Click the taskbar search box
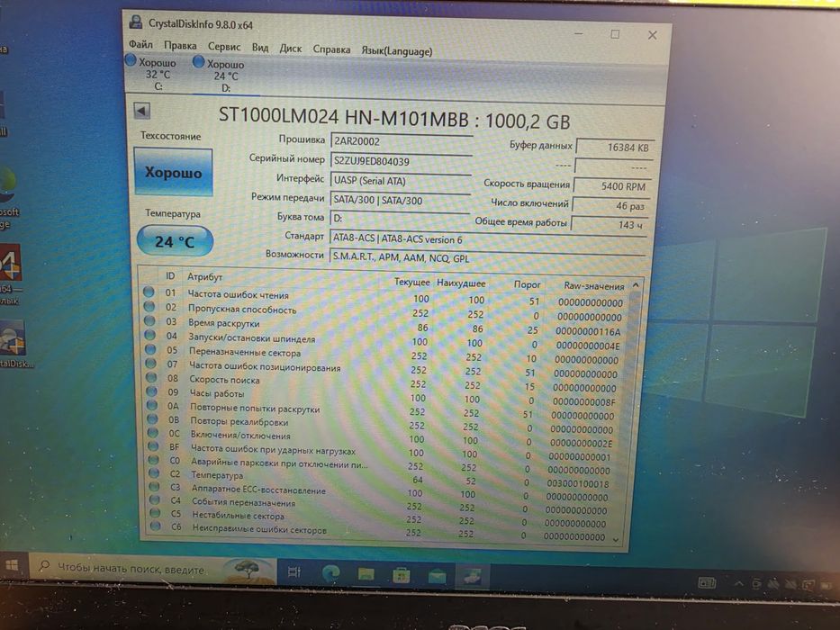Screen dimensions: 840x630 [152, 570]
